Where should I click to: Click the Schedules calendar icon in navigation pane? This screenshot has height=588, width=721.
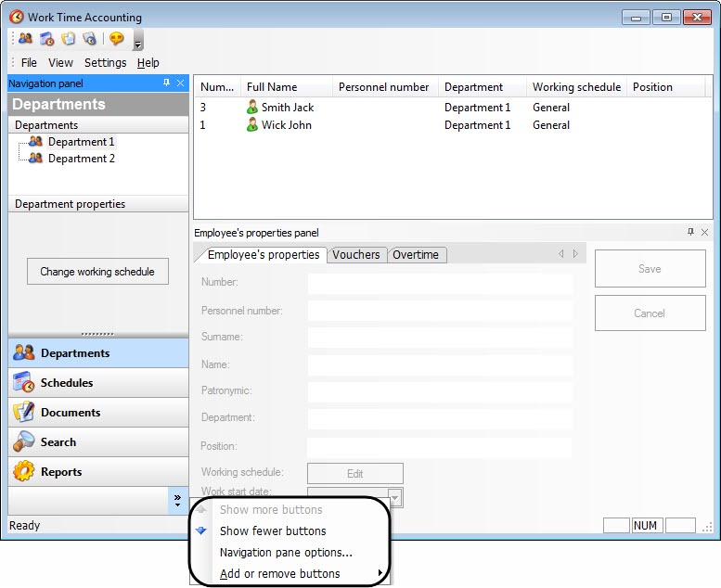coord(23,382)
